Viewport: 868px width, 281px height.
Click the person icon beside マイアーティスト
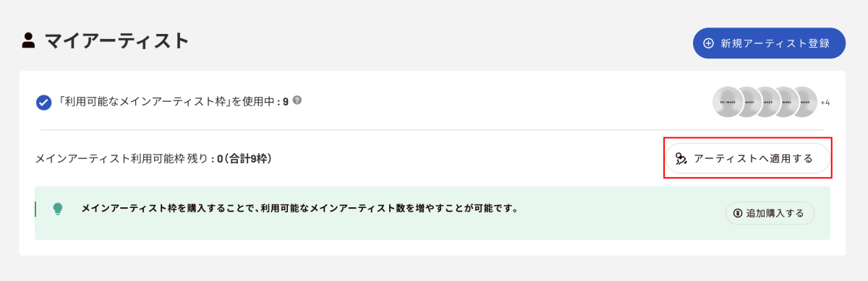tap(28, 40)
